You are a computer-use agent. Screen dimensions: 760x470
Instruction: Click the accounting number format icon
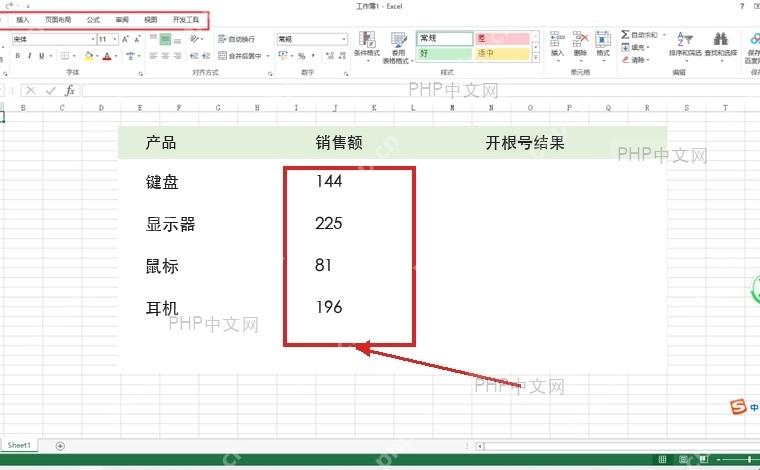283,56
